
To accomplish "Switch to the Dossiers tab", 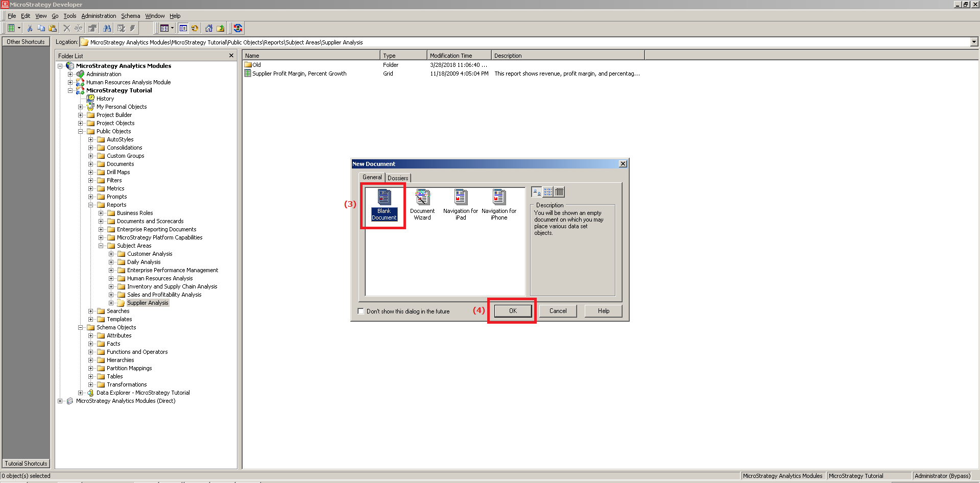I will click(x=398, y=178).
